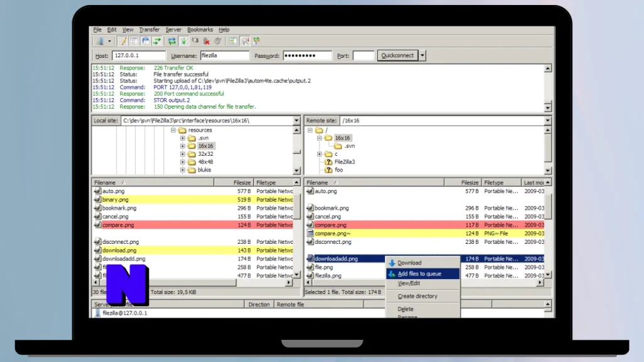The height and width of the screenshot is (362, 644).
Task: Click icon of remote flezilla.png file
Action: point(310,275)
